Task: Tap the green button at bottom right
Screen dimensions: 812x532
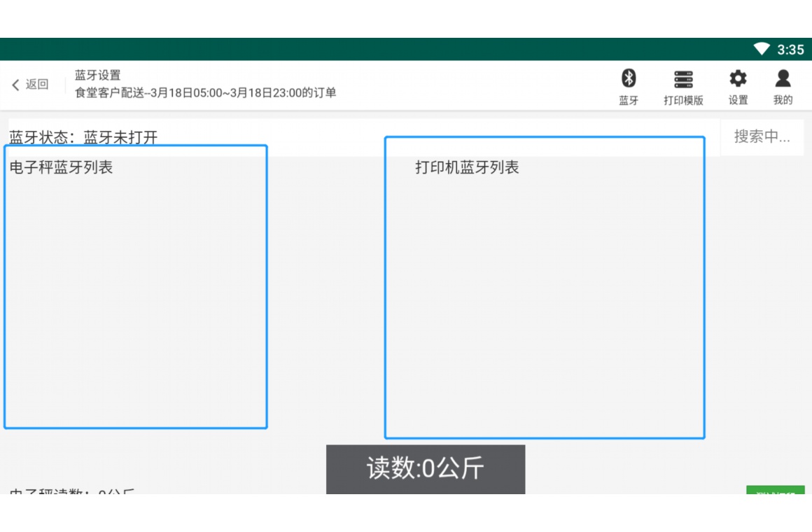Action: (775, 490)
